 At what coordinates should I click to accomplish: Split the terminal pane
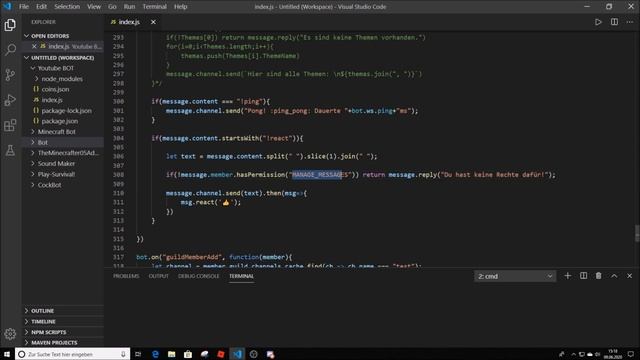583,276
